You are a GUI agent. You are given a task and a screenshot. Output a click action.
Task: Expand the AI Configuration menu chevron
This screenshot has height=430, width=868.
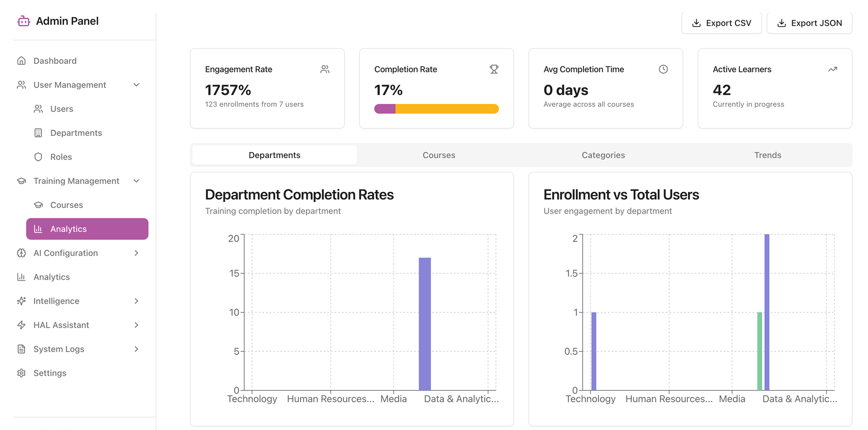click(136, 253)
